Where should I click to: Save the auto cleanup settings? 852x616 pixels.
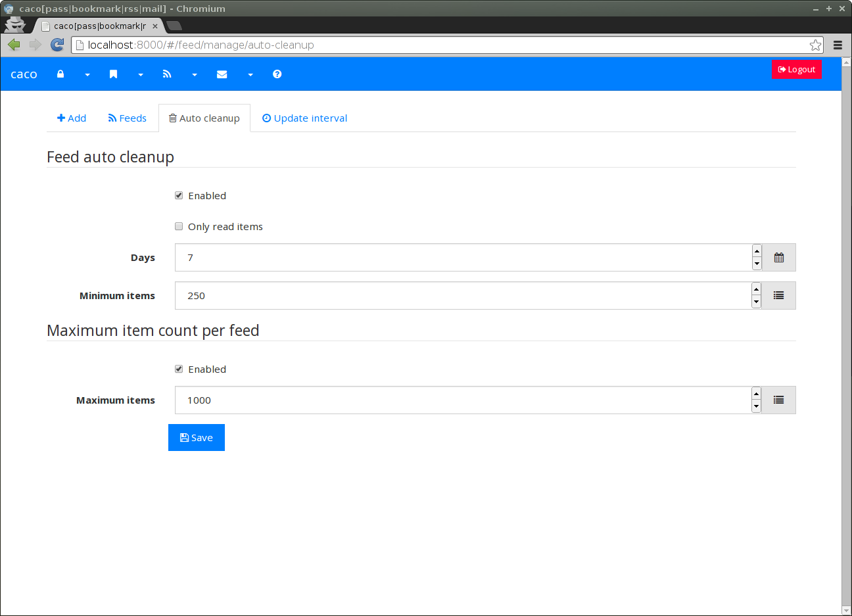197,438
